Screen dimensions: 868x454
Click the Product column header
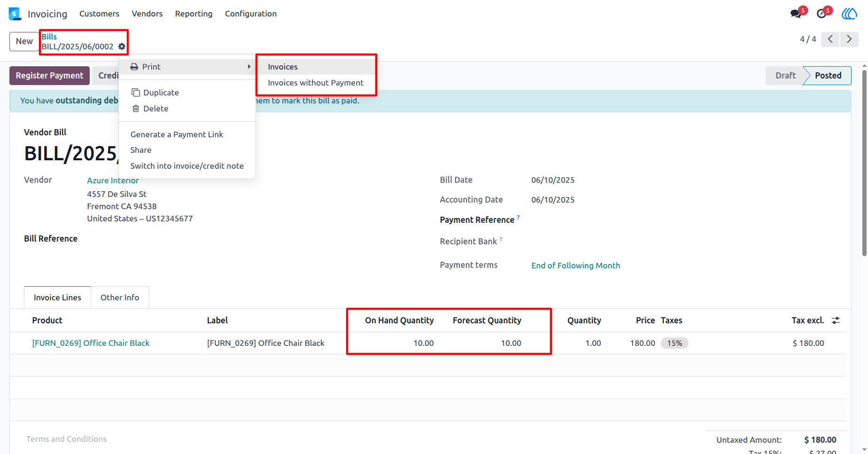[47, 321]
